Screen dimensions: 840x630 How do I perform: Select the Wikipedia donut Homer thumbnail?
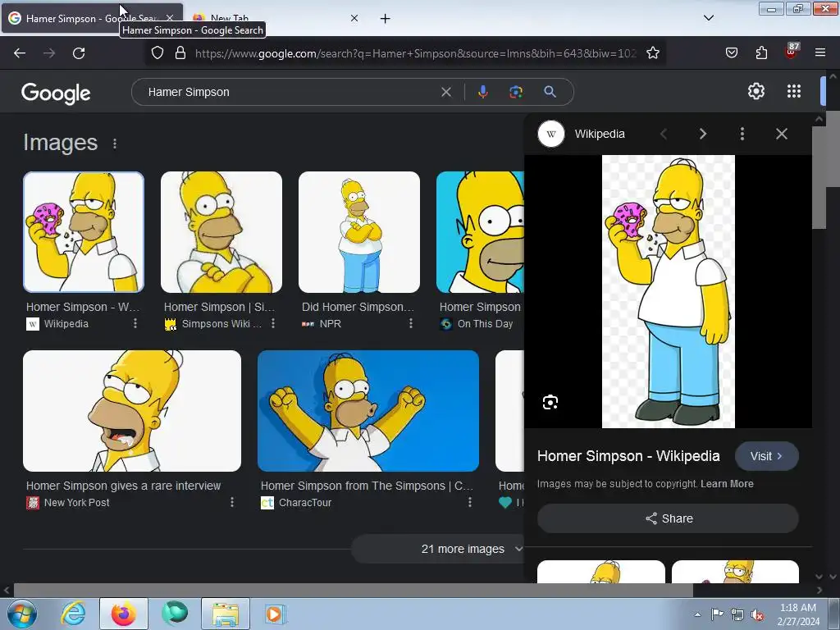(x=84, y=232)
